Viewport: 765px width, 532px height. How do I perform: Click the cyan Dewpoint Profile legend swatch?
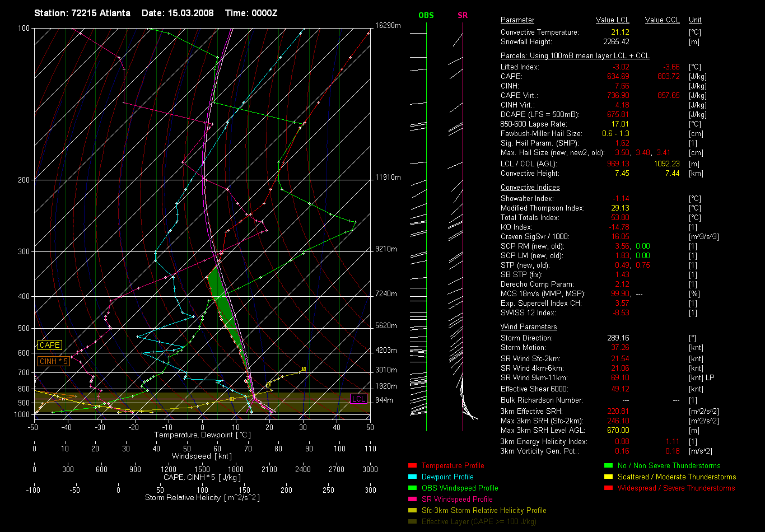[413, 477]
